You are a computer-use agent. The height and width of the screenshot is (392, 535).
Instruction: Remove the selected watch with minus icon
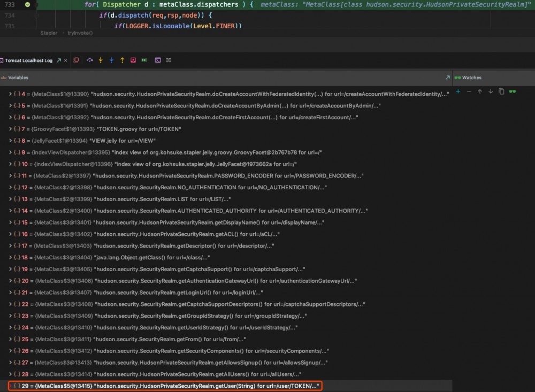point(469,91)
